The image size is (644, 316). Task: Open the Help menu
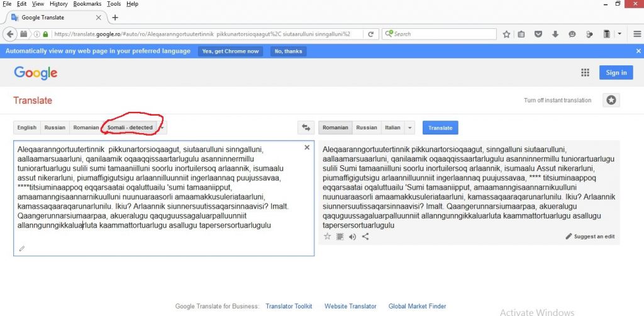pos(132,4)
